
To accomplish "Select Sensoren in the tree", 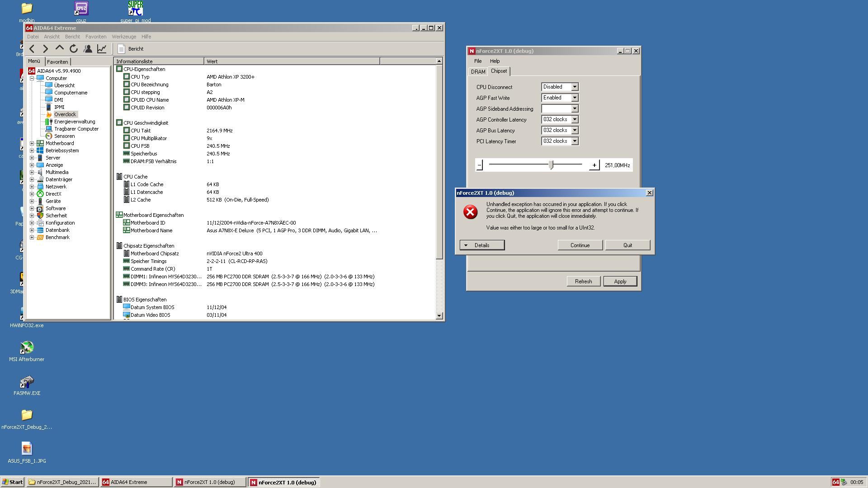I will point(64,136).
